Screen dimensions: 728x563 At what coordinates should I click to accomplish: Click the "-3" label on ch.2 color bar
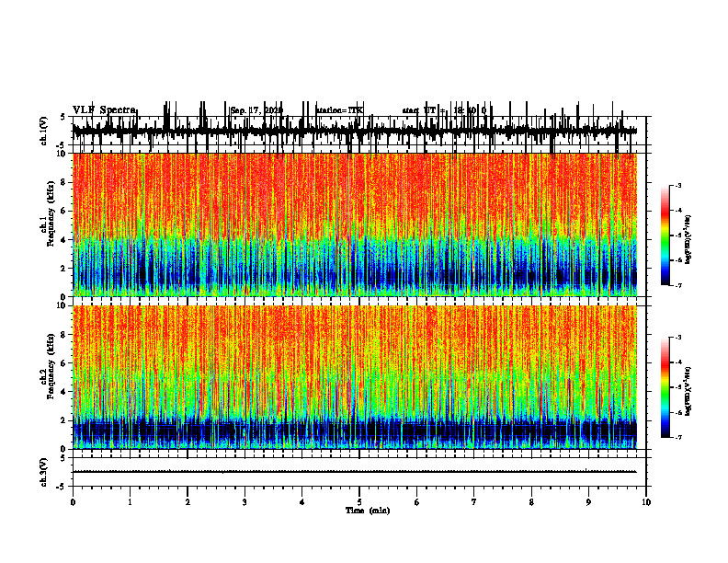[677, 338]
